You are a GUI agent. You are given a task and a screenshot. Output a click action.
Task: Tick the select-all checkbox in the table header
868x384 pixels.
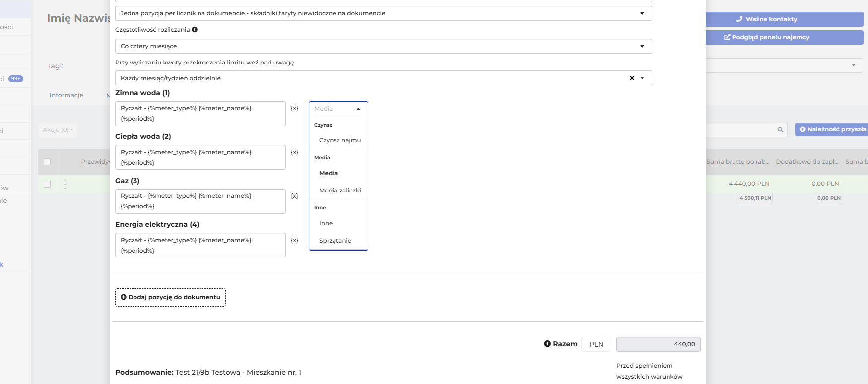point(47,162)
